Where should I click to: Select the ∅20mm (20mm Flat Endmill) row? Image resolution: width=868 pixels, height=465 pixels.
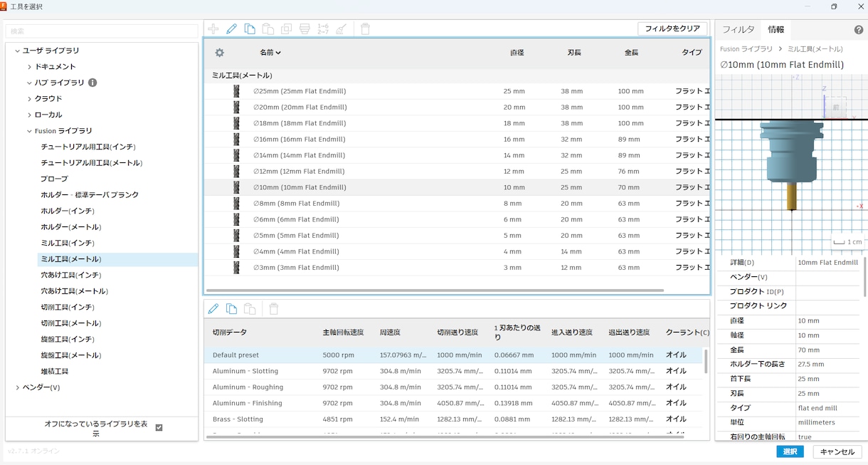[457, 108]
